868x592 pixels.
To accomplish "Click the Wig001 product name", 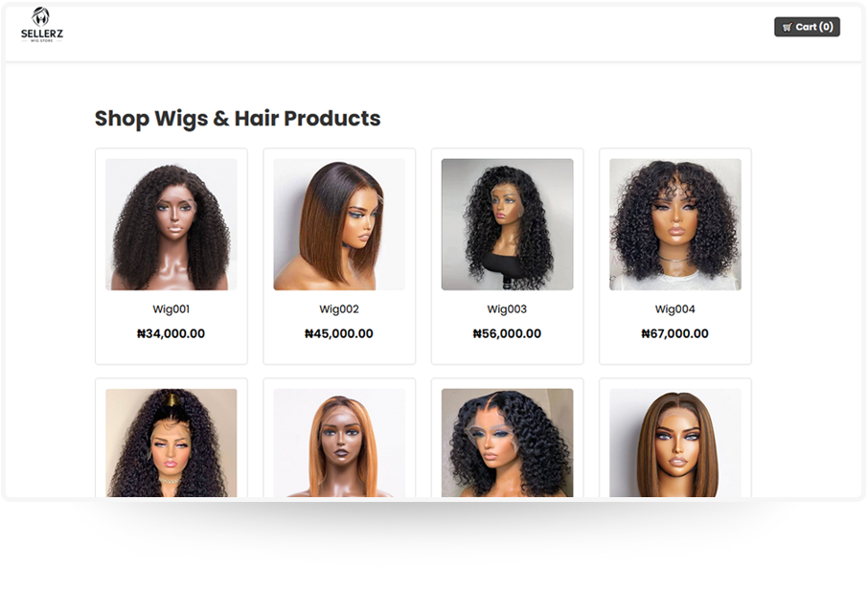I will 171,309.
